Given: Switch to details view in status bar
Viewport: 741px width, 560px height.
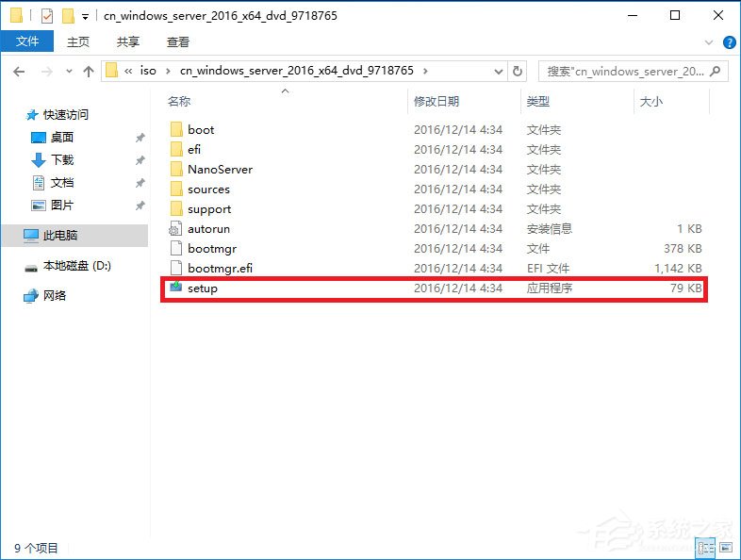Looking at the screenshot, I should (705, 548).
